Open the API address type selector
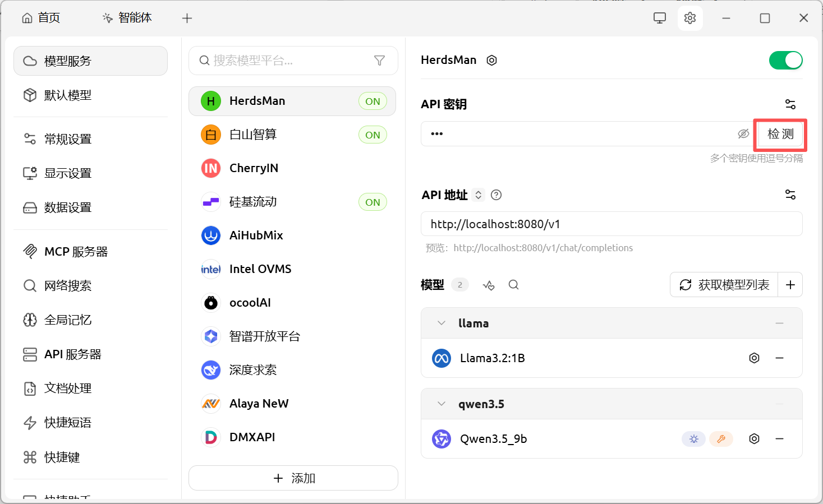This screenshot has height=504, width=823. 479,195
